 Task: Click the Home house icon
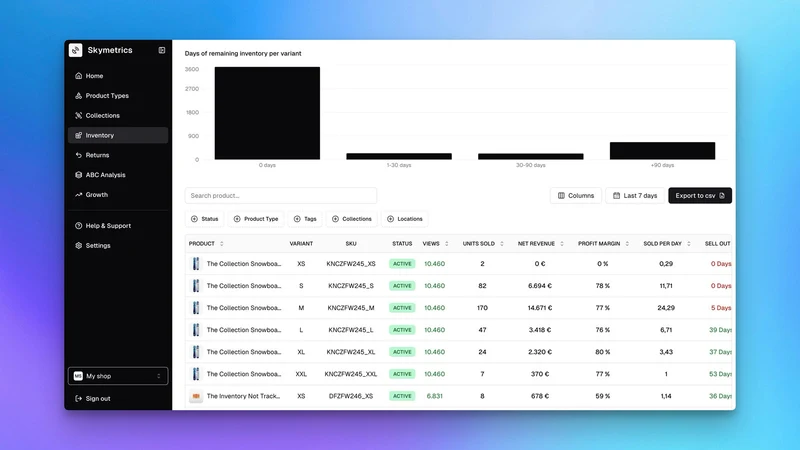[x=79, y=76]
